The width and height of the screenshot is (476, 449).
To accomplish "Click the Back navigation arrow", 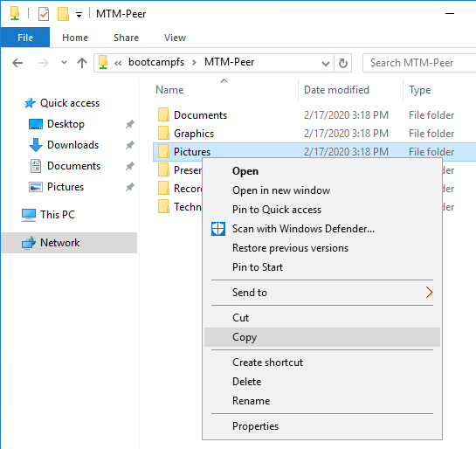I will coord(17,63).
